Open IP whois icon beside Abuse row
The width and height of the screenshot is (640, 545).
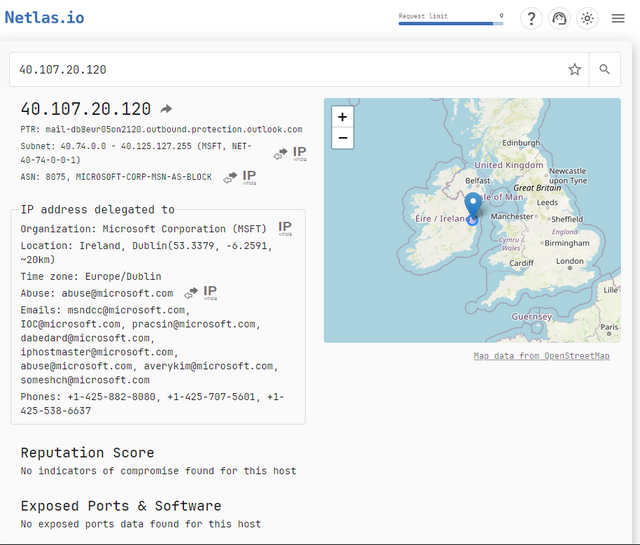210,293
